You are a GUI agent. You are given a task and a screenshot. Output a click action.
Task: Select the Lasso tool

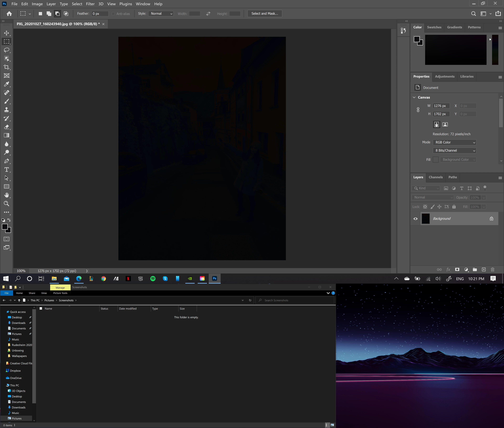click(7, 50)
